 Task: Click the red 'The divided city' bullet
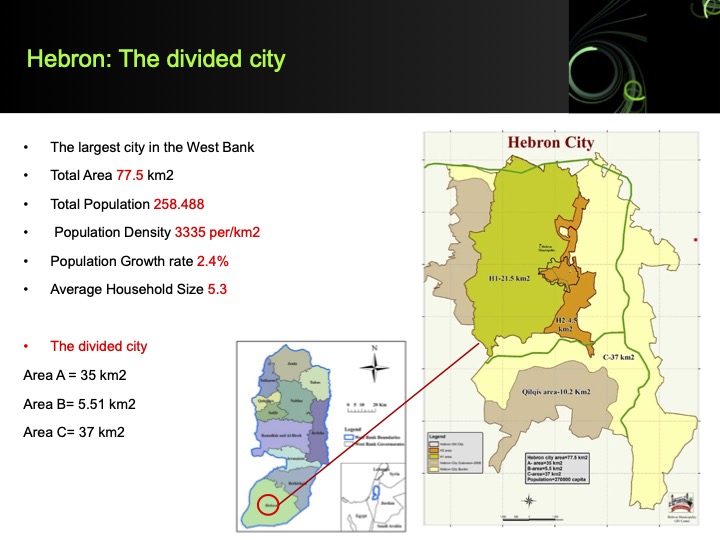(99, 346)
